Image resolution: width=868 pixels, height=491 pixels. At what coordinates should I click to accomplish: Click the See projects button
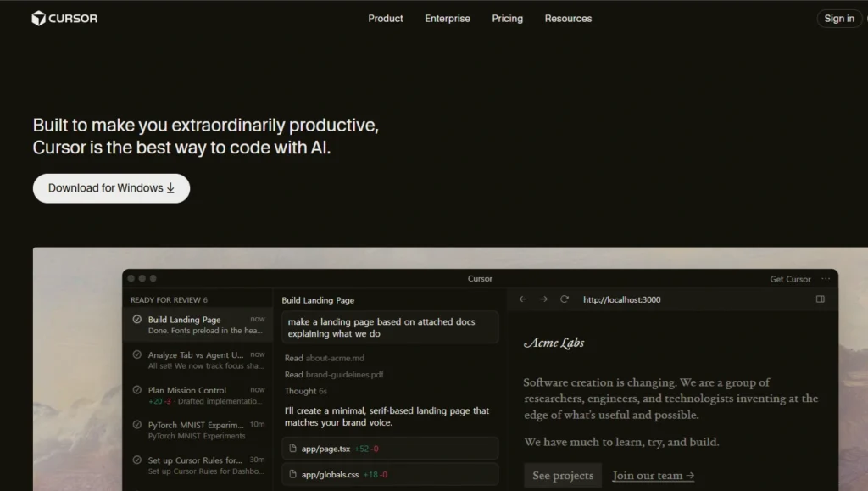[563, 476]
